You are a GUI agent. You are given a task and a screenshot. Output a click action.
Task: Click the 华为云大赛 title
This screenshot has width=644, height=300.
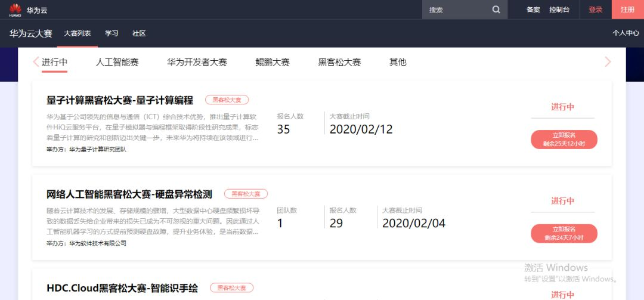coord(31,34)
